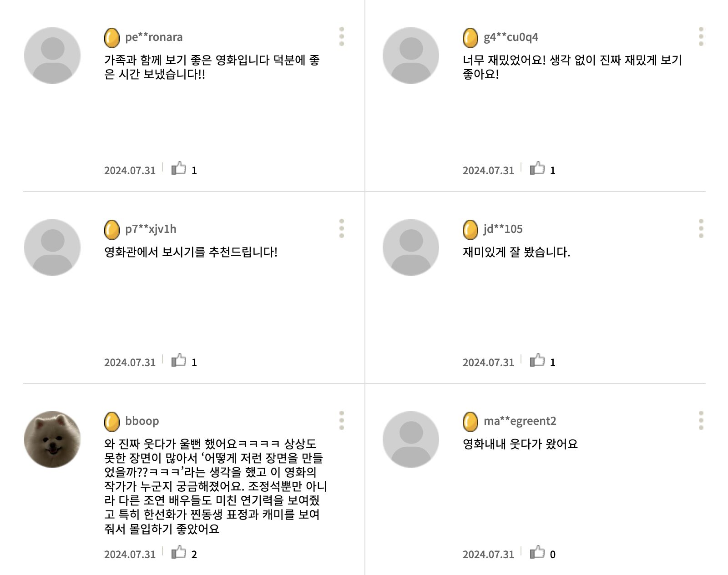This screenshot has height=575, width=728.
Task: Open bboop's username profile link
Action: click(x=142, y=421)
